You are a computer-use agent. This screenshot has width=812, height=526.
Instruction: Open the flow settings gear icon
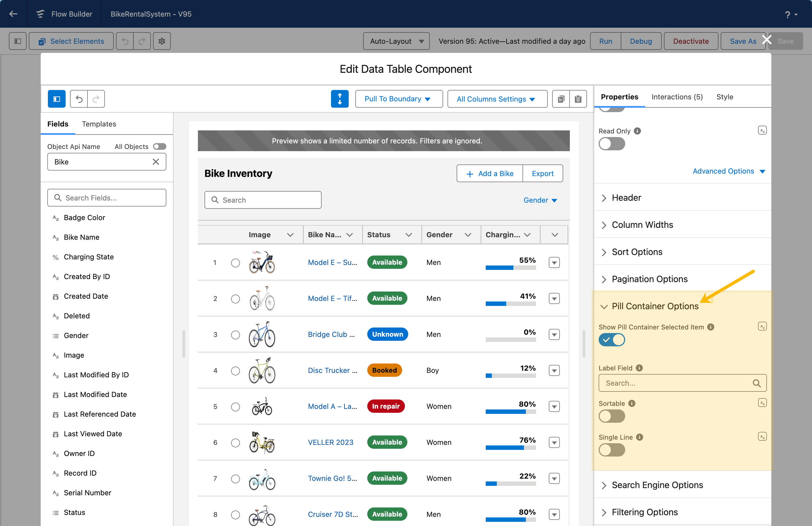pyautogui.click(x=162, y=41)
